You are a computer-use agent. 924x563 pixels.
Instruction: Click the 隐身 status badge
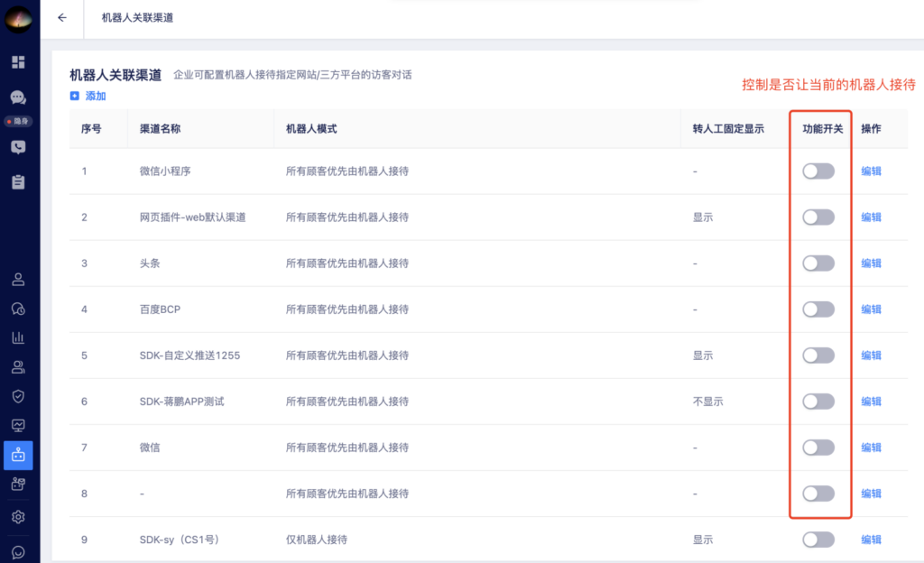(x=18, y=121)
